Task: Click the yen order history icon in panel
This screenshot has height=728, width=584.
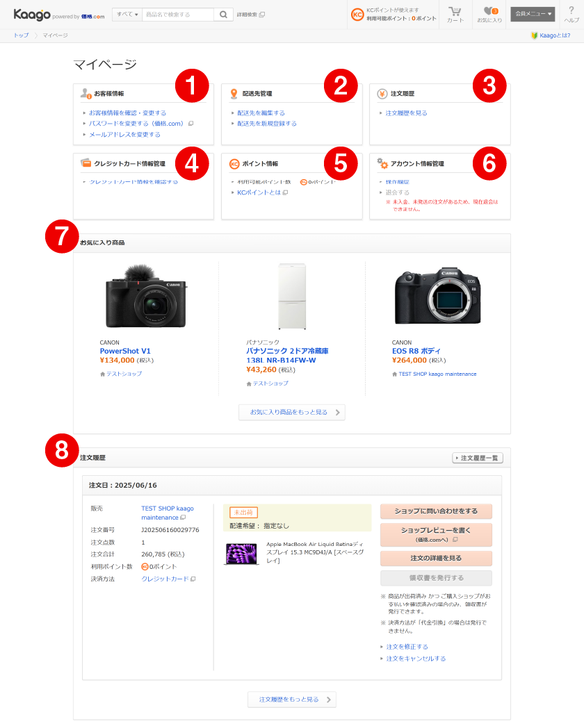Action: 382,94
